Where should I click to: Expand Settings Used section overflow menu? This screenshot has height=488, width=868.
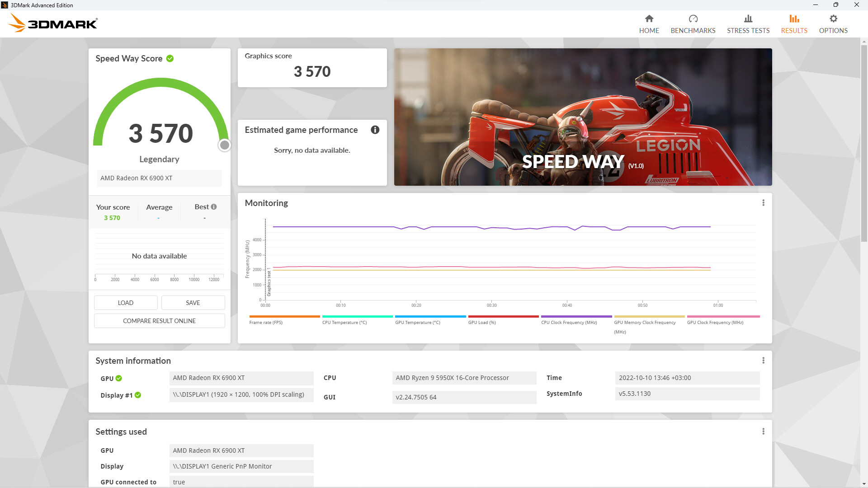coord(764,432)
